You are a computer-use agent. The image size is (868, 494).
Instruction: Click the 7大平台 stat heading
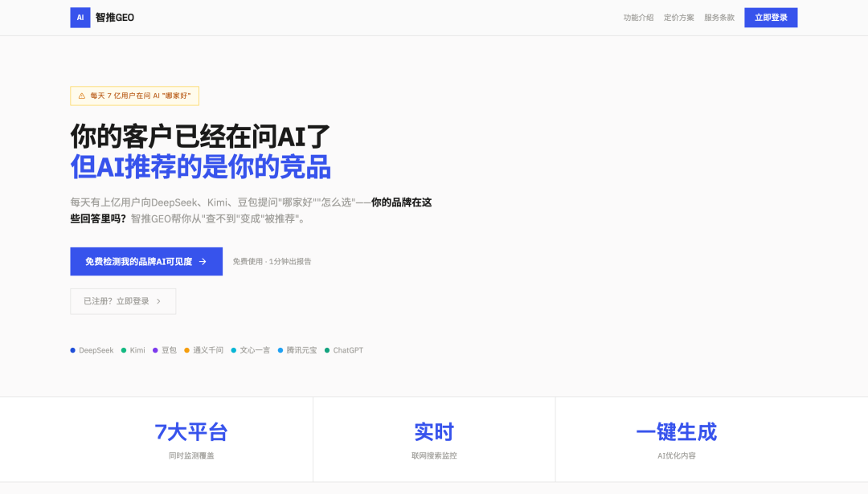pyautogui.click(x=191, y=432)
